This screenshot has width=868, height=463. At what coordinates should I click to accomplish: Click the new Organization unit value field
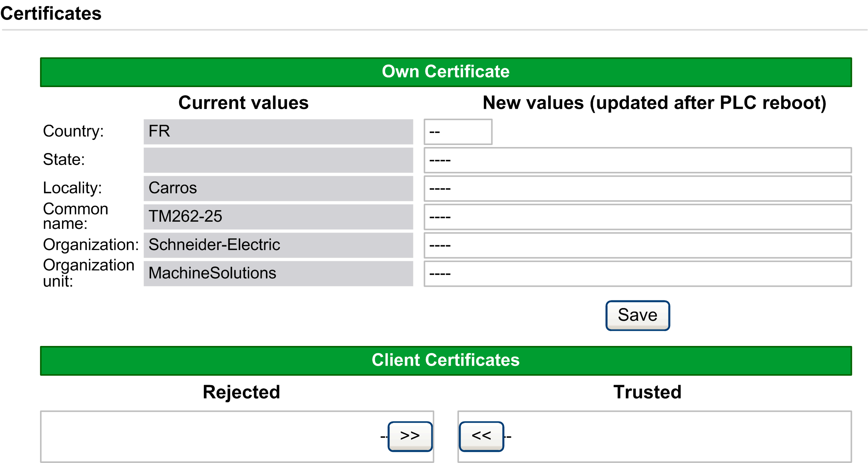[x=637, y=274]
